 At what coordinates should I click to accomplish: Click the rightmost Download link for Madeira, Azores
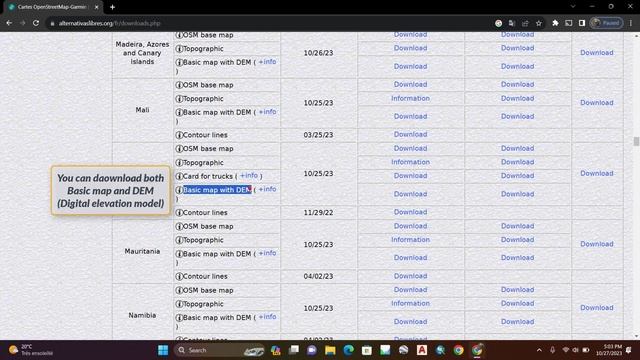597,53
